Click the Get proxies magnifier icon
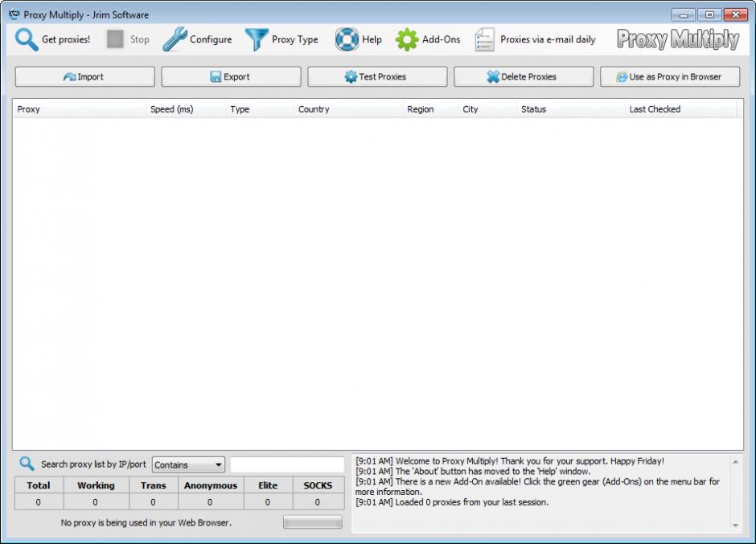The image size is (756, 544). (x=27, y=39)
